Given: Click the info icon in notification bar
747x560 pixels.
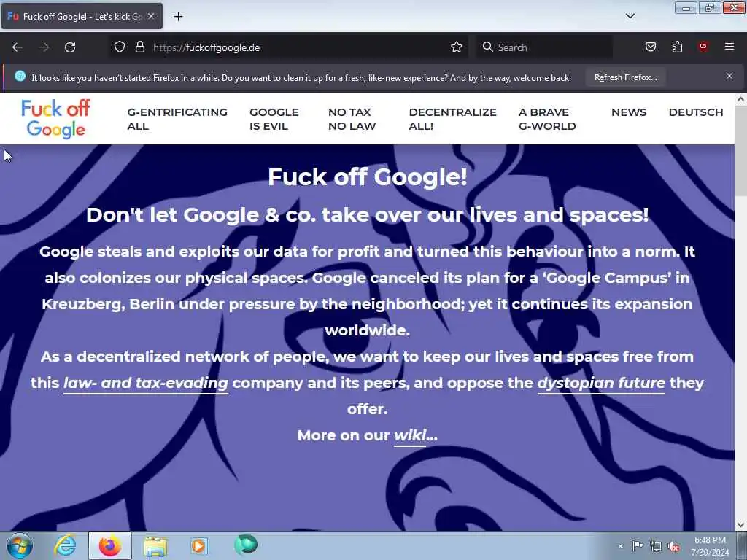Looking at the screenshot, I should pyautogui.click(x=20, y=76).
